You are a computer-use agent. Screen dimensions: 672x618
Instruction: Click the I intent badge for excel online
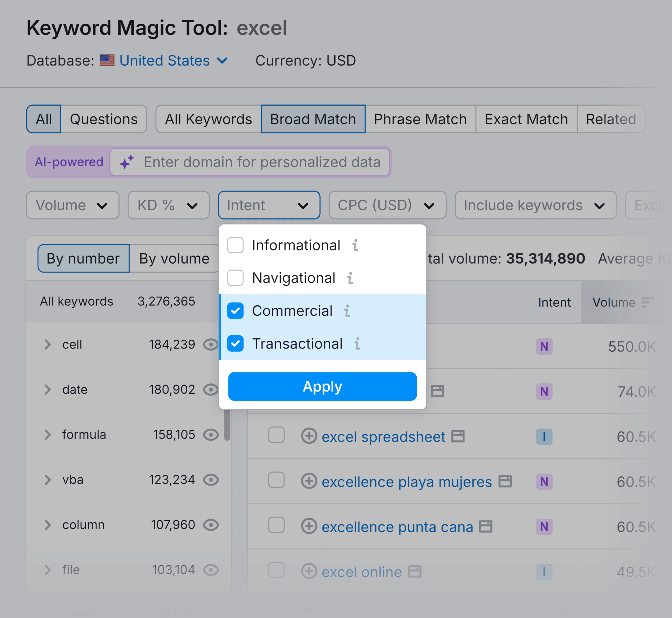click(544, 572)
